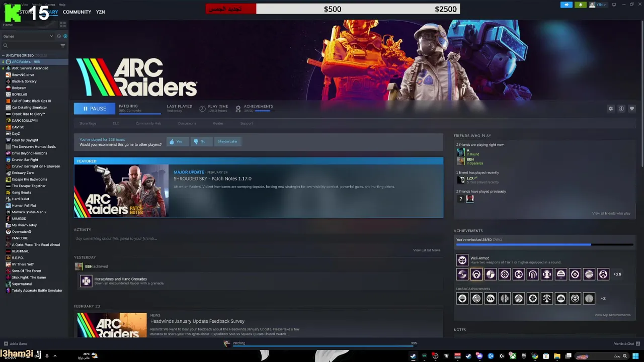Viewport: 644px width, 362px height.
Task: Open Well-Armed achievement icon
Action: 462,260
